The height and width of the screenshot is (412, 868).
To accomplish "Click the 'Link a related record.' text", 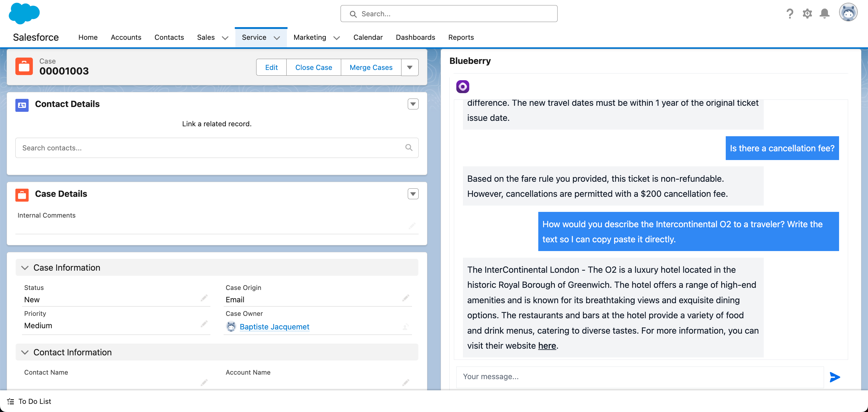I will (217, 124).
